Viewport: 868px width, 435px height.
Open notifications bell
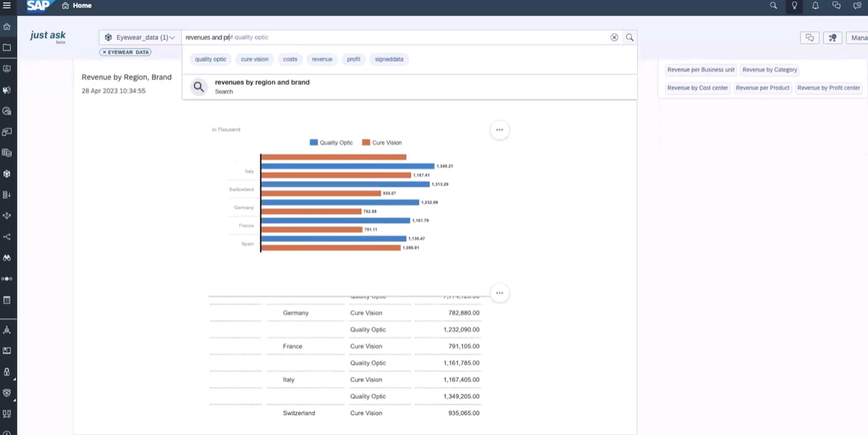click(815, 5)
